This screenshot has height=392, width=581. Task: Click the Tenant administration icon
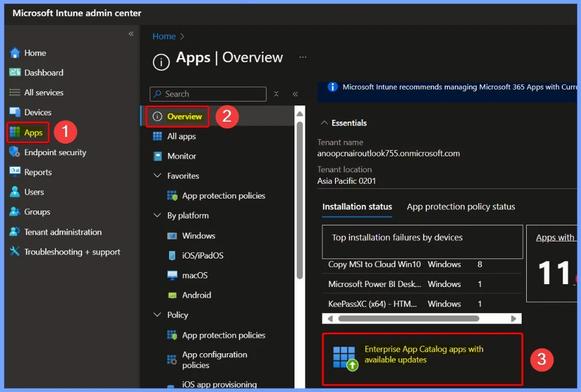coord(15,232)
